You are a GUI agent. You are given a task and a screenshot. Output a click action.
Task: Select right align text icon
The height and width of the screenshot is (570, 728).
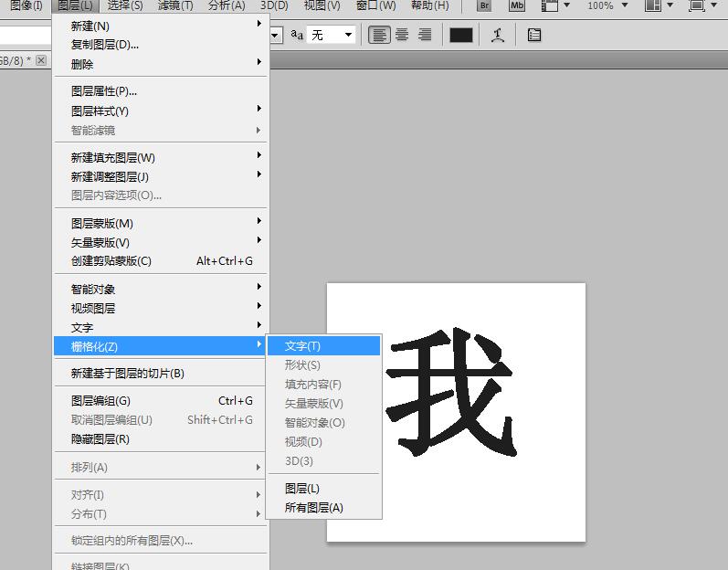point(425,35)
